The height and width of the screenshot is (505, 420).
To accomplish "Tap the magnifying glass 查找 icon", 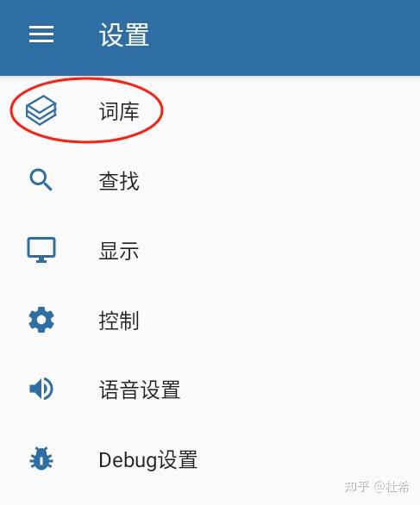I will click(41, 180).
